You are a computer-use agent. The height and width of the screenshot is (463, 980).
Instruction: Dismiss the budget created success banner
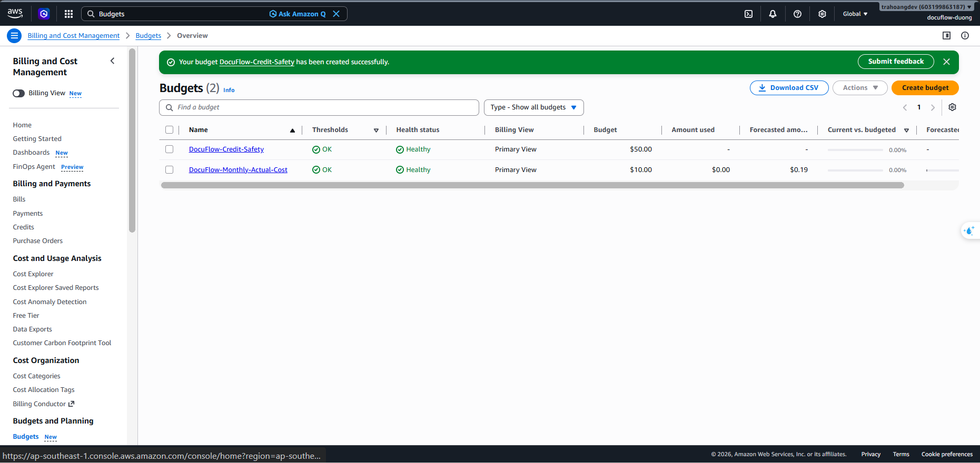(946, 62)
